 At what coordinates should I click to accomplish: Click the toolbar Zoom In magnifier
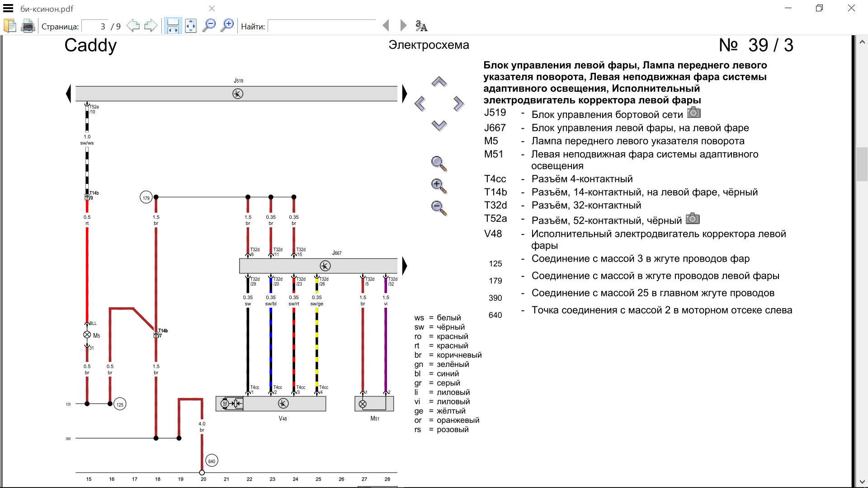coord(227,25)
